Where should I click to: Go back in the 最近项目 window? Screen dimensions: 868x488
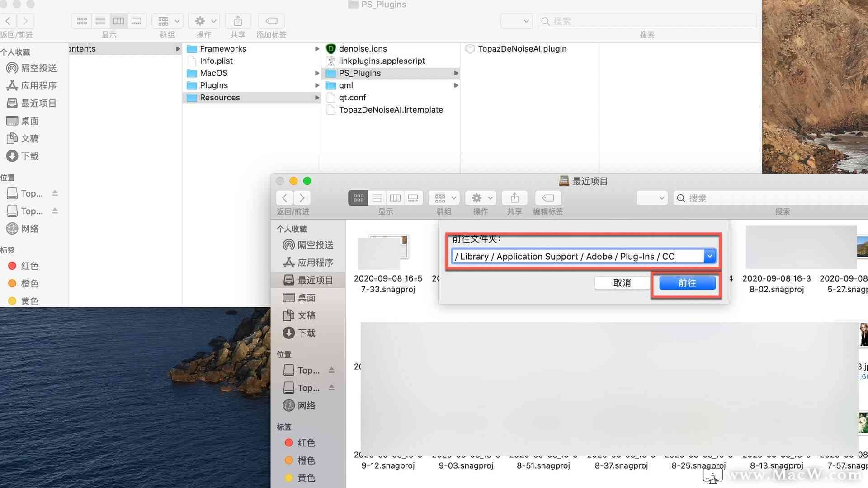point(284,198)
